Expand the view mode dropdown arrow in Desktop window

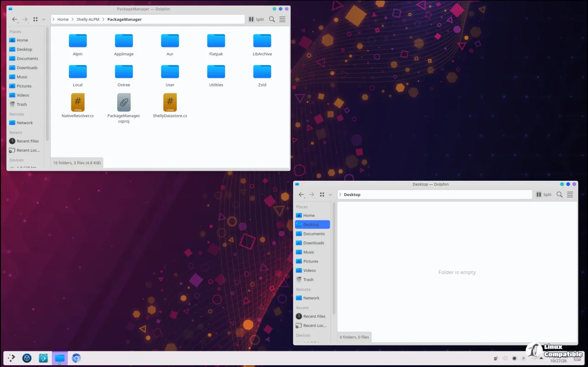(x=330, y=195)
